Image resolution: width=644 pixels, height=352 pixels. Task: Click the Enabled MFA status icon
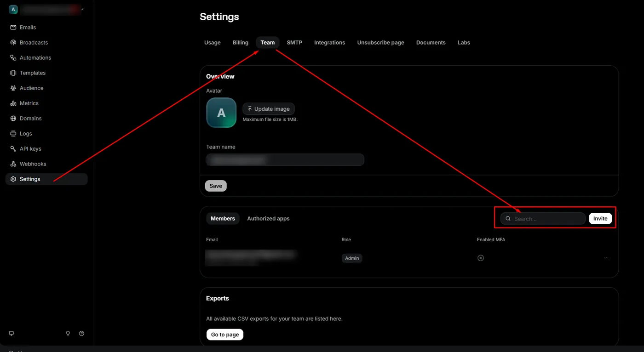point(481,258)
